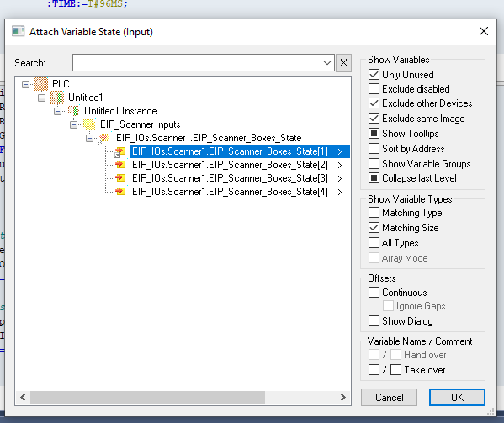Screen dimensions: 504x423
Task: Click inside the Search text field
Action: point(197,62)
